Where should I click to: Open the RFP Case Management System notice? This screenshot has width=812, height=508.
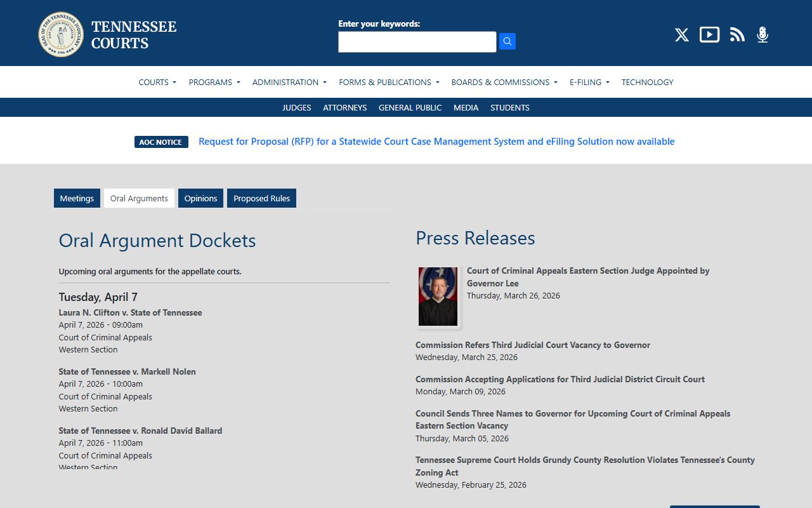tap(436, 142)
